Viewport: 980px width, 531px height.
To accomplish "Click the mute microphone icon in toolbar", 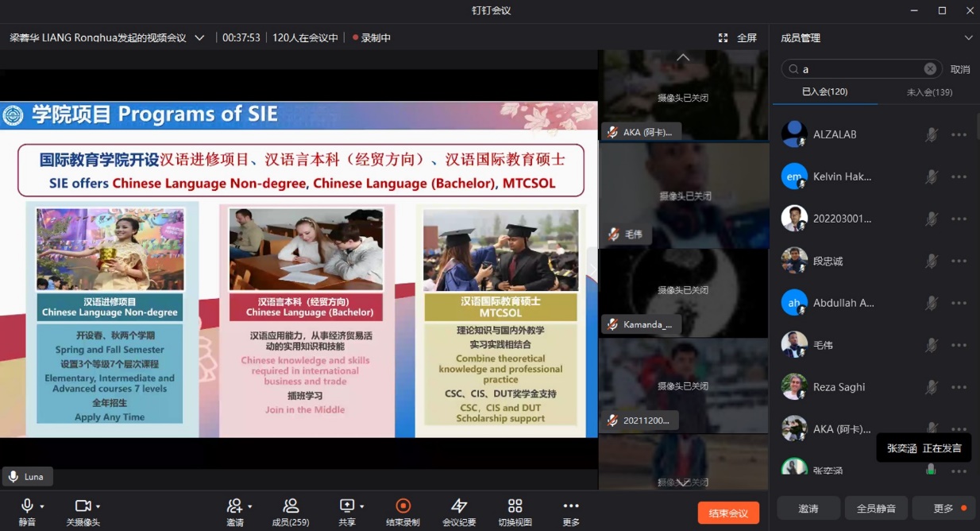I will tap(26, 506).
